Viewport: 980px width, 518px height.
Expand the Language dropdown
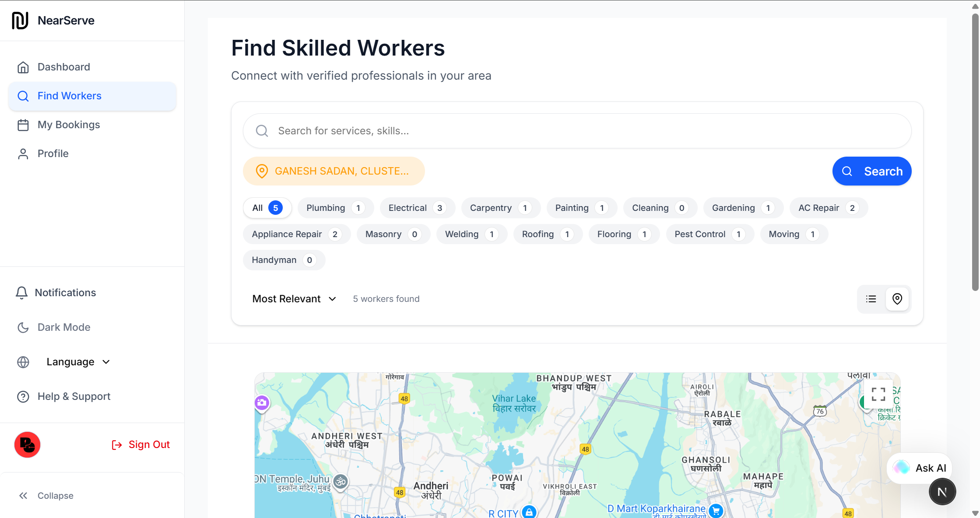click(78, 362)
